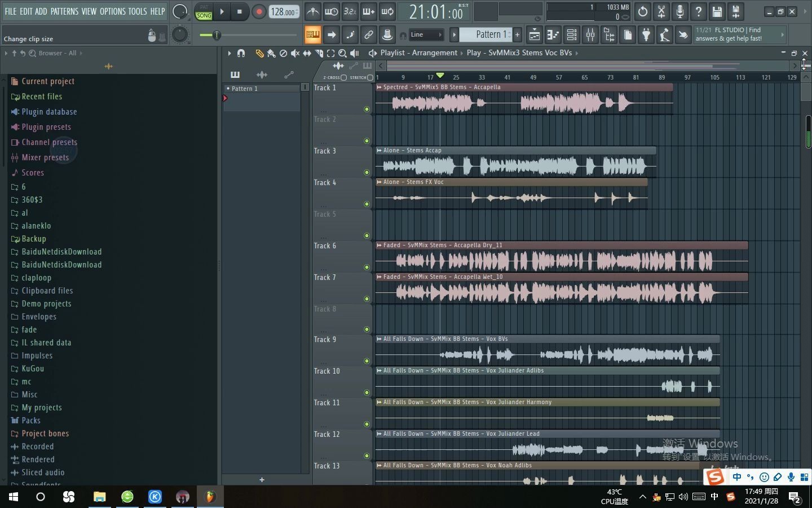812x508 pixels.
Task: Mute Track 3 using its green light
Action: point(367,172)
